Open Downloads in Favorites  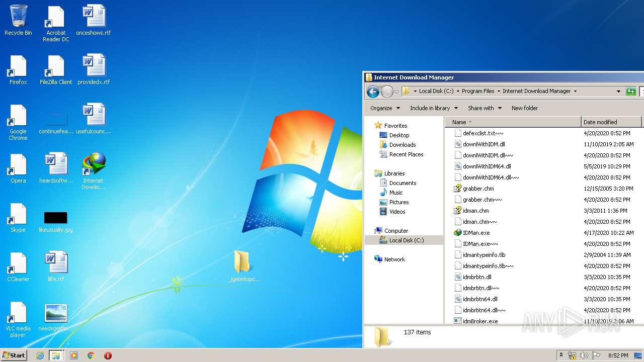click(403, 145)
